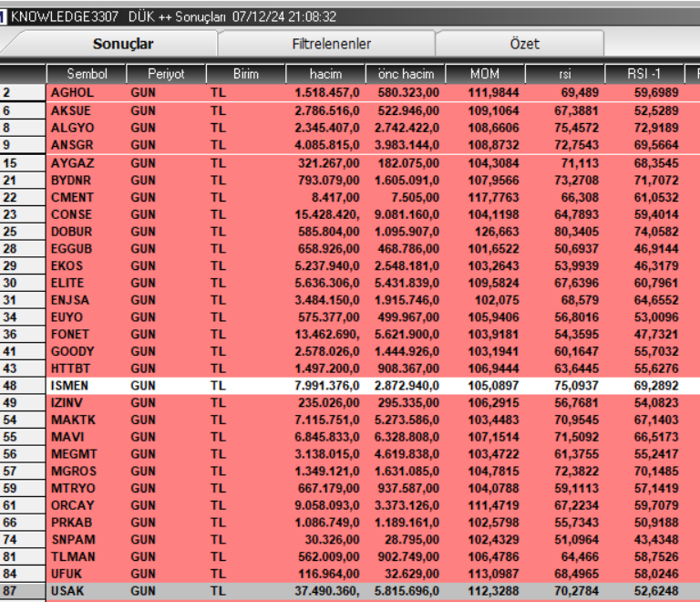700x602 pixels.
Task: Click RSI -1 value 43,4348
Action: click(x=656, y=539)
